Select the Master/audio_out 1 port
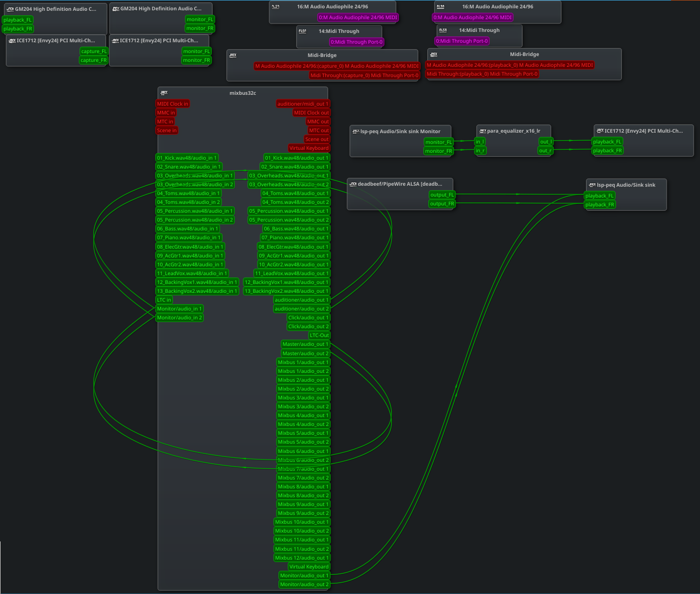This screenshot has width=700, height=594. coord(306,344)
